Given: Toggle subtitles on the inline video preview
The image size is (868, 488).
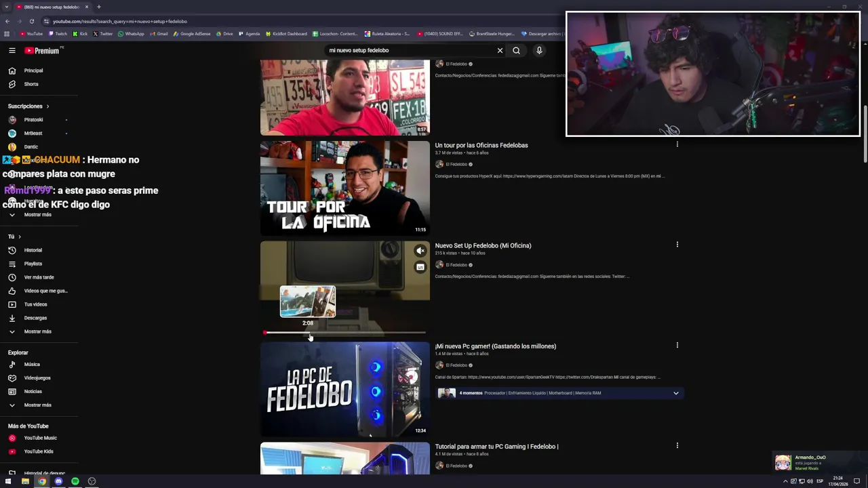Looking at the screenshot, I should tap(420, 267).
